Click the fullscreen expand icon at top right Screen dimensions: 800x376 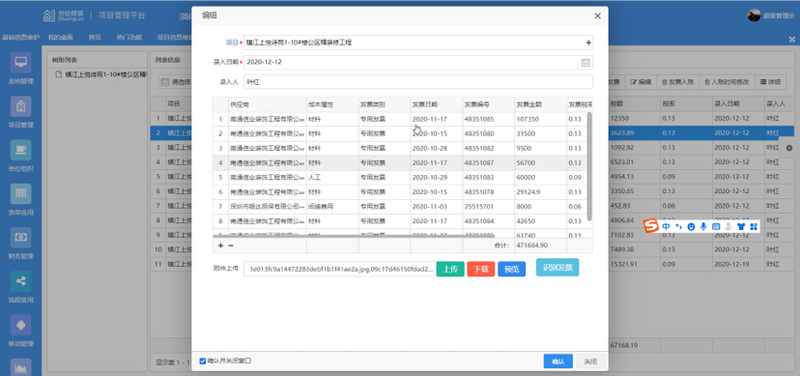(792, 39)
